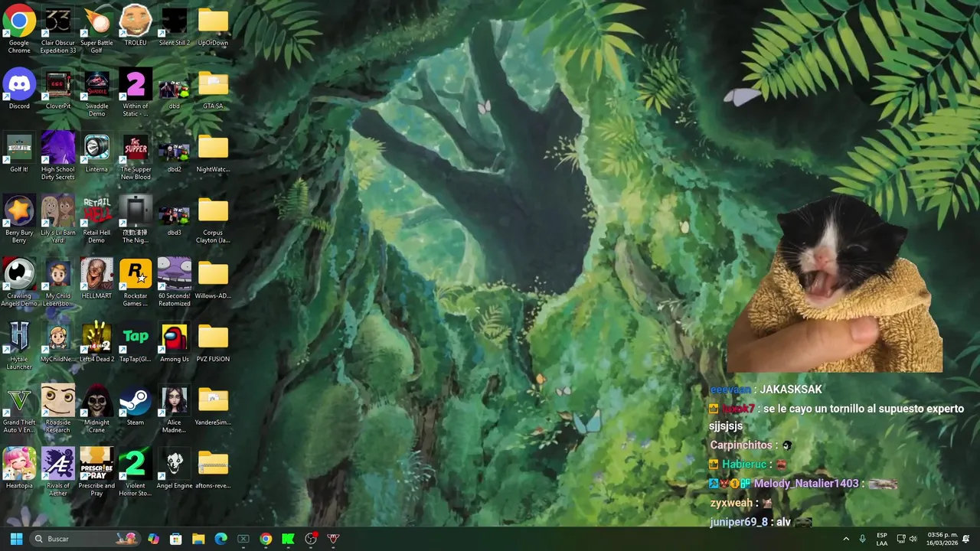The image size is (980, 551).
Task: Select the Within of Static shortcut
Action: tap(136, 93)
